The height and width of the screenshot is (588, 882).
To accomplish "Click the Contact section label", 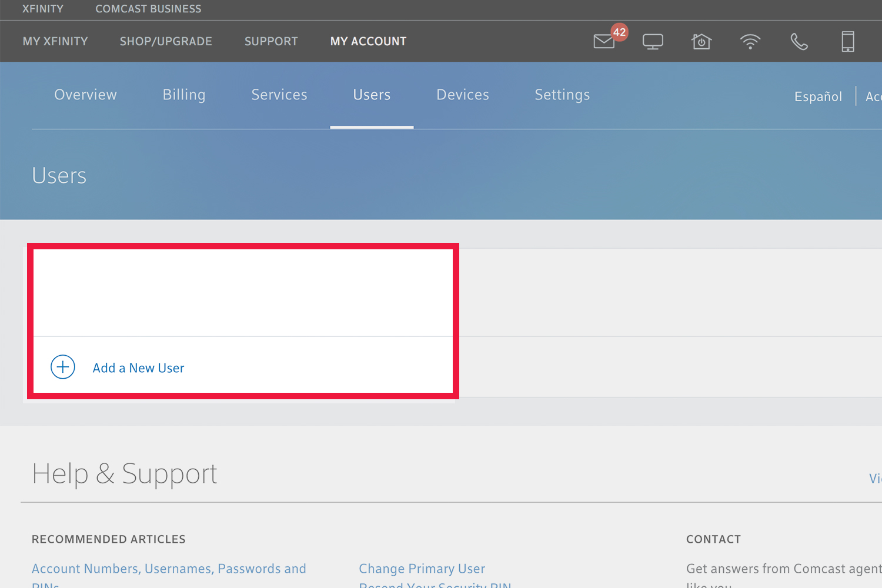I will point(713,539).
